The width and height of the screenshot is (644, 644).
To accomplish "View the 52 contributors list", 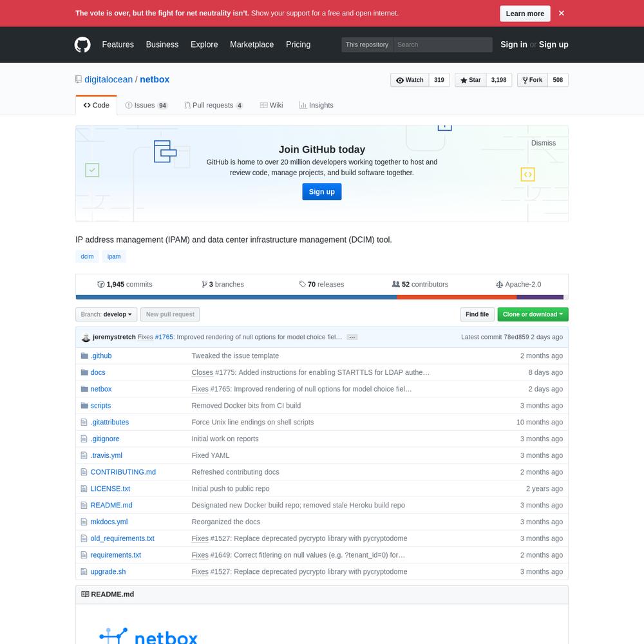I will coord(420,284).
